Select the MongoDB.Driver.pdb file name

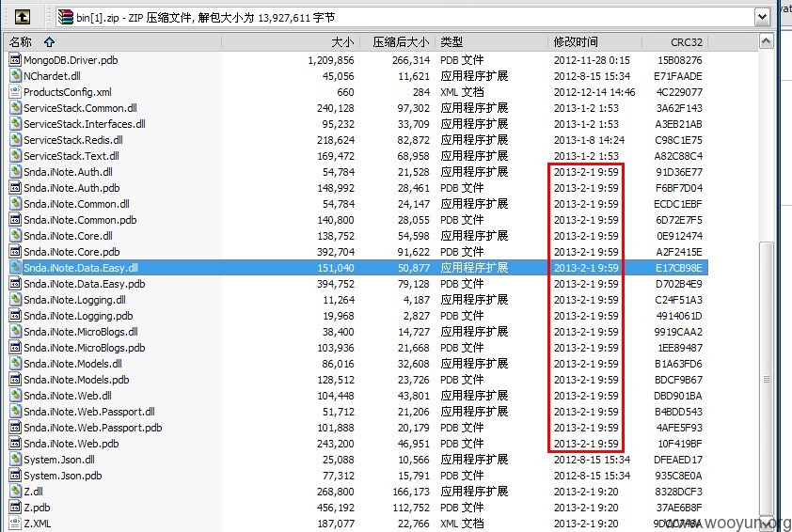point(71,60)
